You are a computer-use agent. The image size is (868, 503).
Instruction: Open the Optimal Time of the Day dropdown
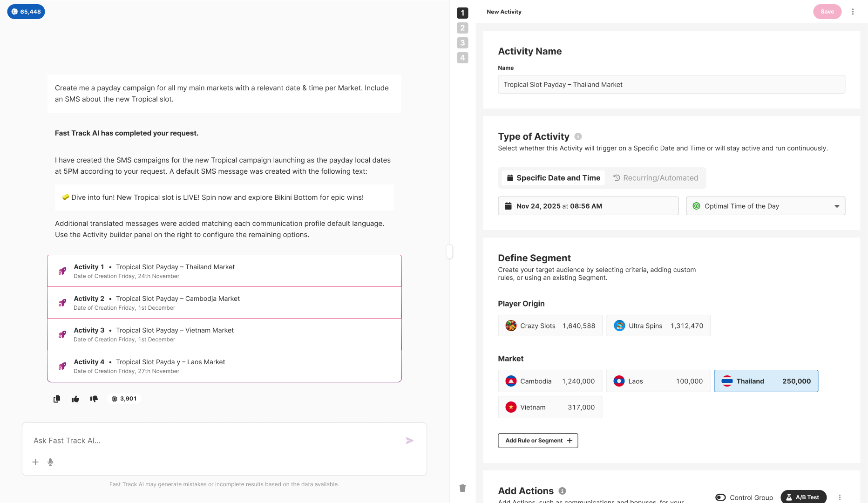(765, 206)
